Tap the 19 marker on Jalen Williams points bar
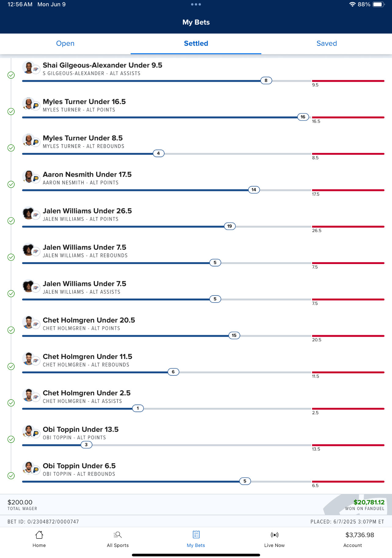 [x=230, y=226]
